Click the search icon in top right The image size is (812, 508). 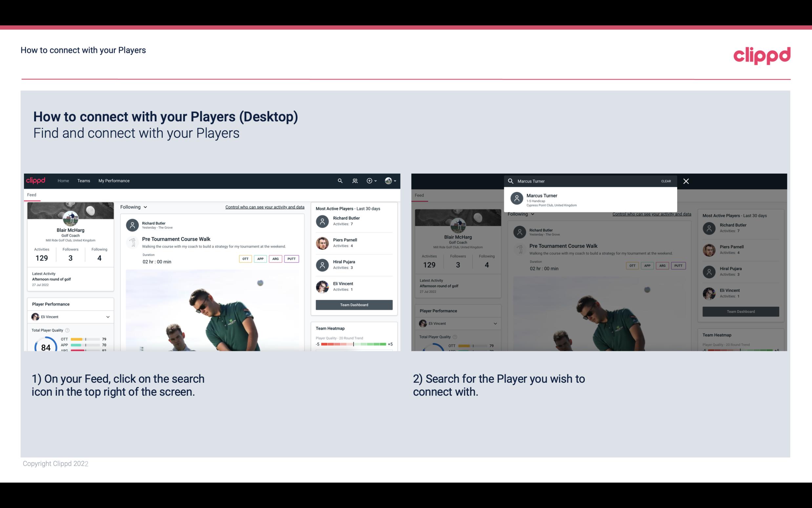tap(339, 181)
